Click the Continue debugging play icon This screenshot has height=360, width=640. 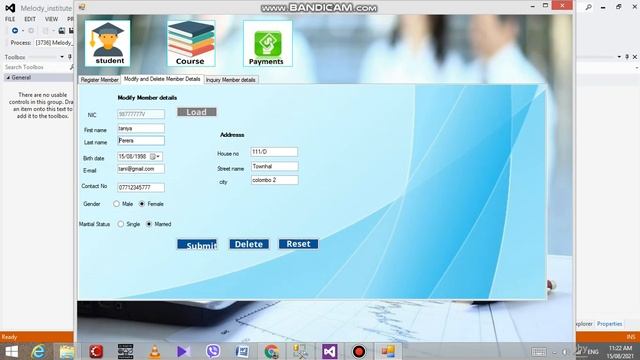tap(15, 31)
